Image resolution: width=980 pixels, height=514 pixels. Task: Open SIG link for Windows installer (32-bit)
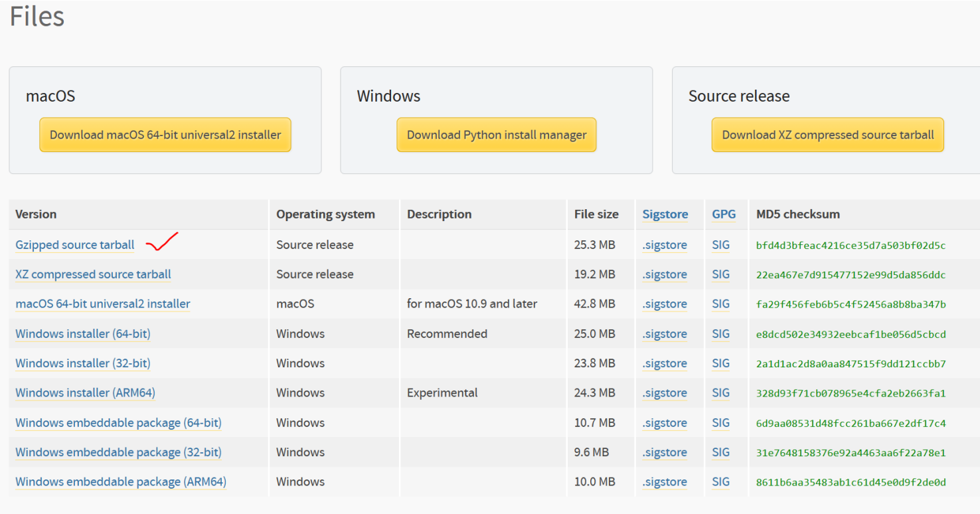point(721,363)
